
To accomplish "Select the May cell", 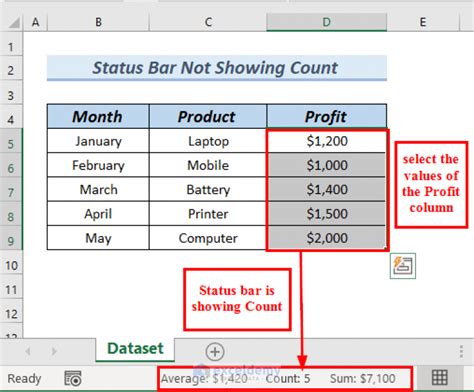I will (98, 238).
